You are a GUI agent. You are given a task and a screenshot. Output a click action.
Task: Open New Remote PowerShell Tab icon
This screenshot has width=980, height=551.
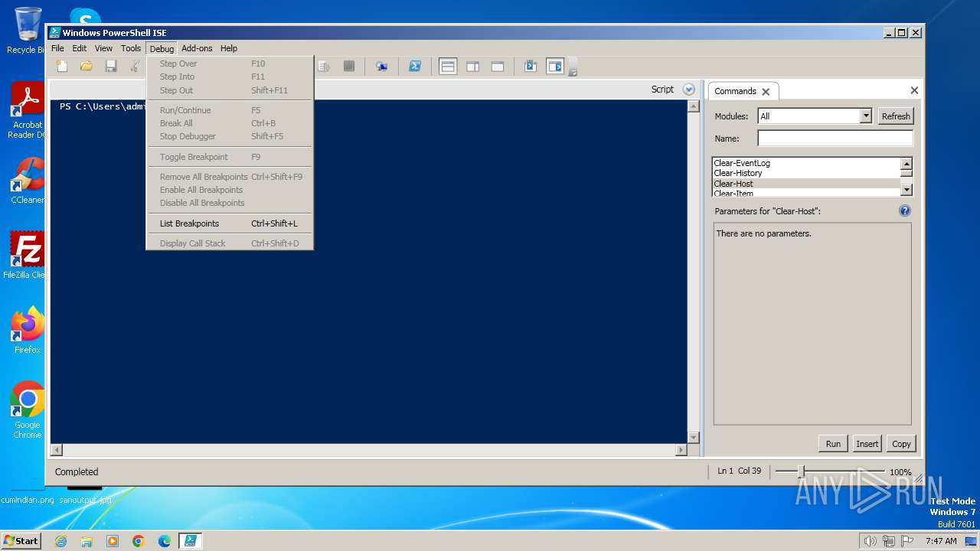point(381,67)
